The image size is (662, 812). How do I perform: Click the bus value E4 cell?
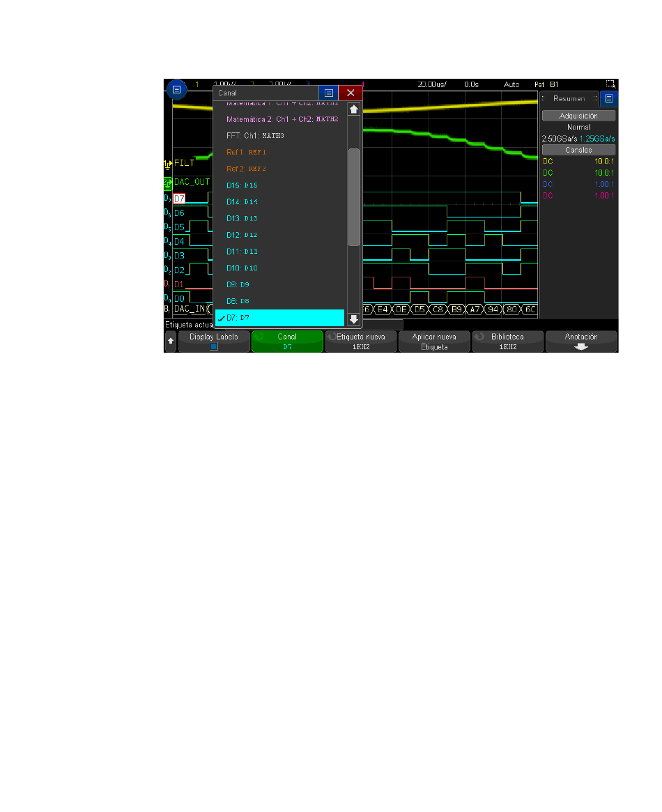pos(383,309)
